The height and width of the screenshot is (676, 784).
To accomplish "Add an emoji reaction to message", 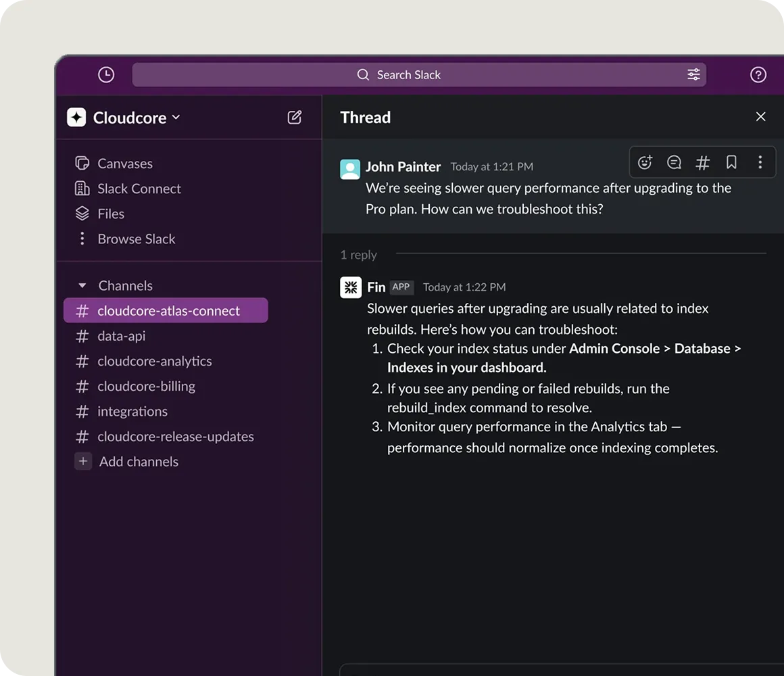I will coord(645,162).
